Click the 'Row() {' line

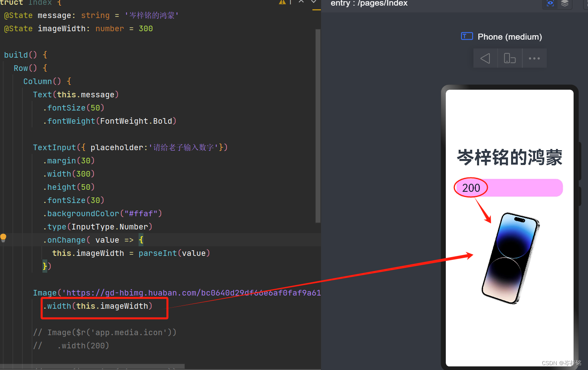(x=30, y=68)
